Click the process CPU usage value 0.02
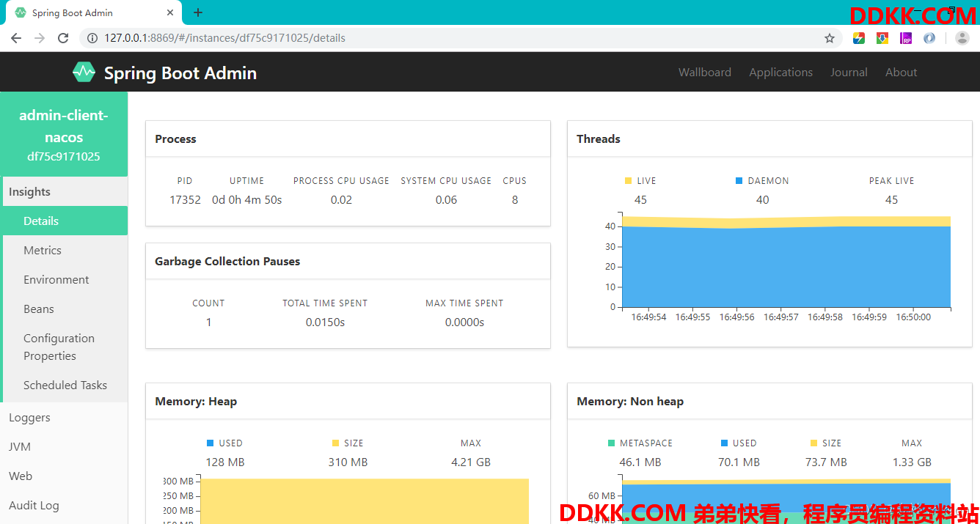Screen dimensions: 980x524 click(341, 199)
